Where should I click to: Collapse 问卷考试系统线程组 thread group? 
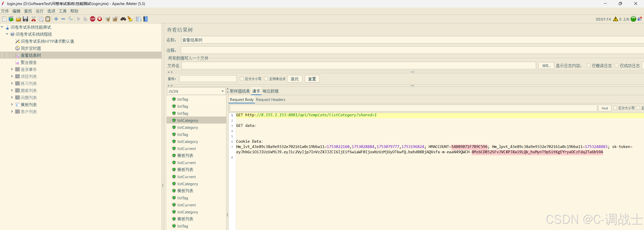click(7, 34)
